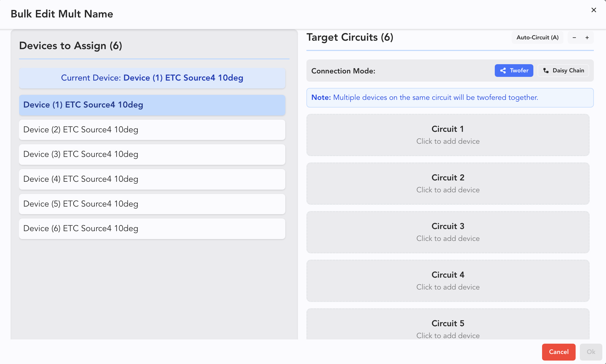Cancel the bulk edit
The width and height of the screenshot is (606, 364).
(558, 352)
